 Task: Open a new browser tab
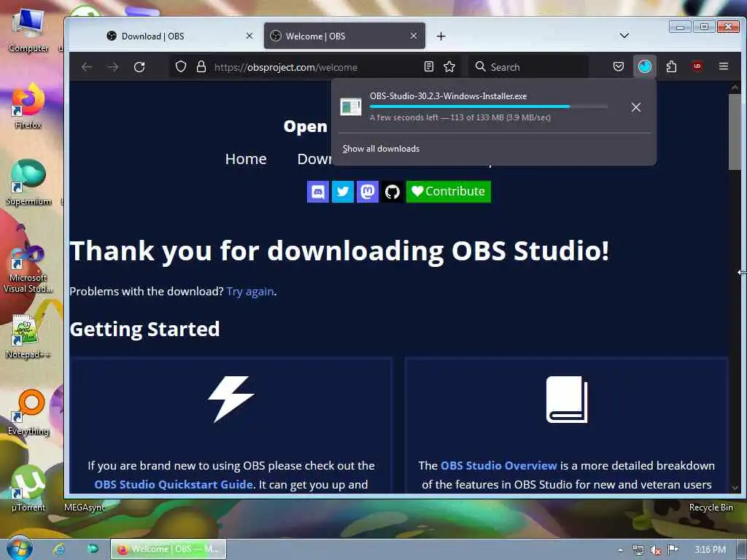(441, 36)
